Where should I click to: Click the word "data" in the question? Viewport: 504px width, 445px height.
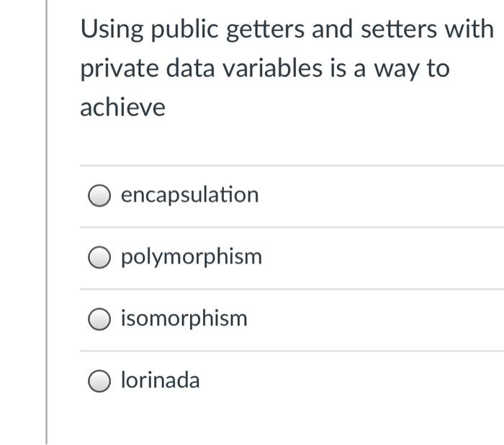click(x=190, y=68)
